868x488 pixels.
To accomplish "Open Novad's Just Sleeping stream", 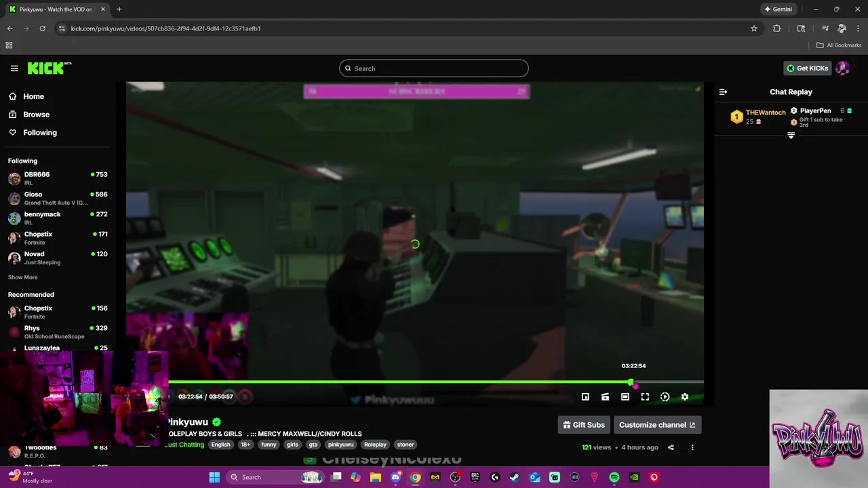I will (58, 258).
